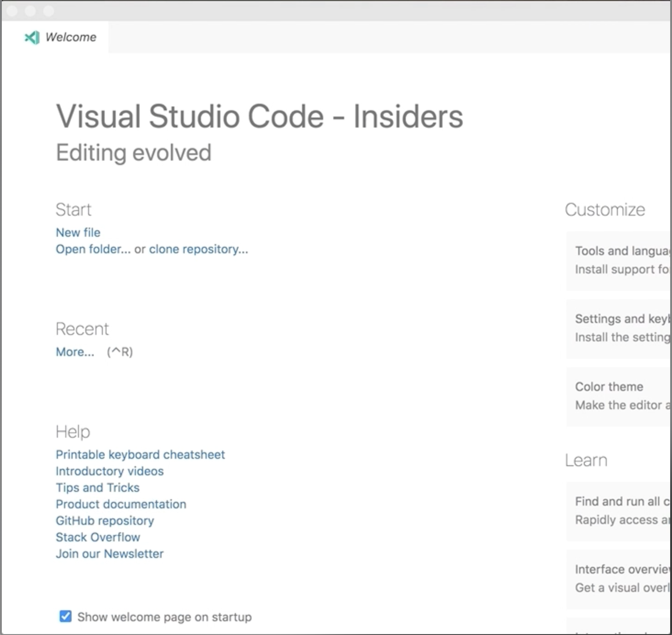
Task: Open Tips and Tricks
Action: click(97, 488)
